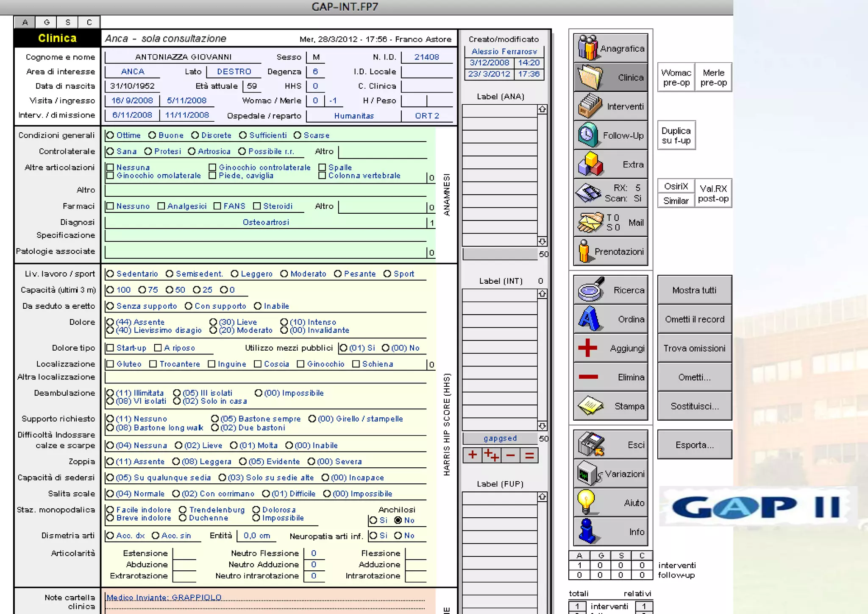Viewport: 868px width, 614px height.
Task: Select the Ottime condition radio button
Action: tap(110, 135)
